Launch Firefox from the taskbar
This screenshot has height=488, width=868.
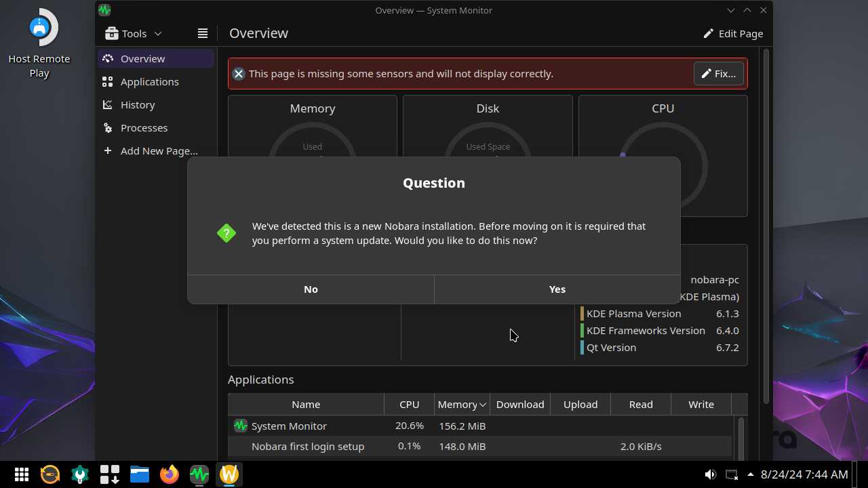tap(170, 474)
